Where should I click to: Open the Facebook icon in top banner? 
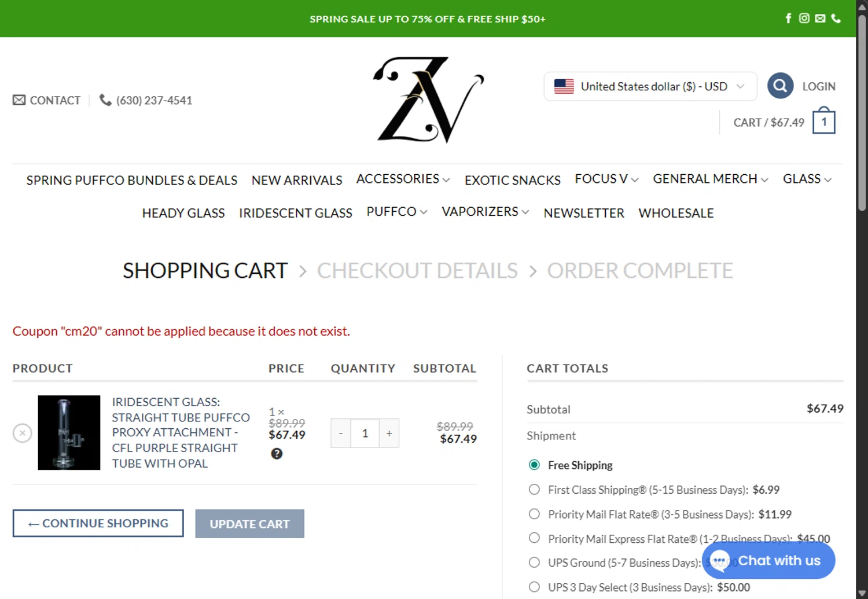pos(788,19)
